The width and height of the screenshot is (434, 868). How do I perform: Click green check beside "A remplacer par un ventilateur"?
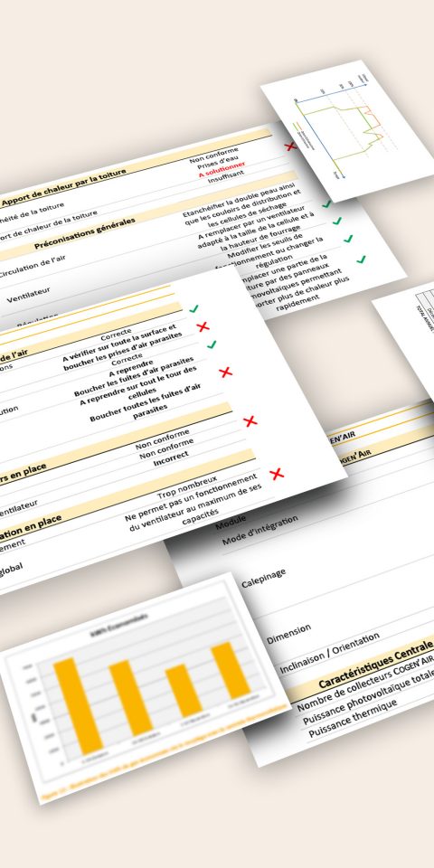pos(336,221)
